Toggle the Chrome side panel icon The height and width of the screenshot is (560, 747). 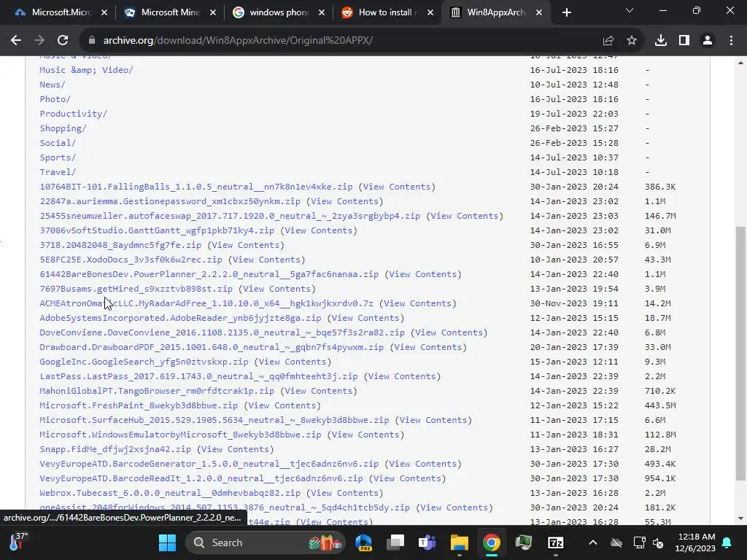[684, 41]
